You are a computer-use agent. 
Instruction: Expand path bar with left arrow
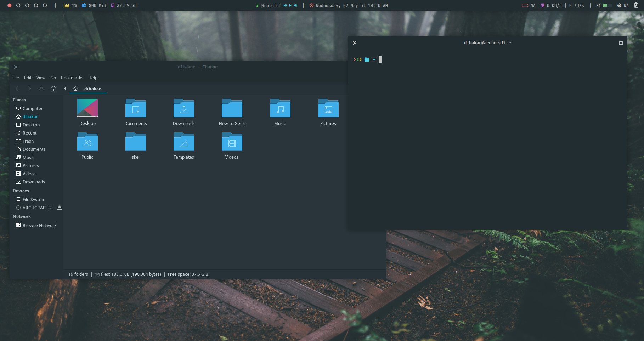coord(65,89)
